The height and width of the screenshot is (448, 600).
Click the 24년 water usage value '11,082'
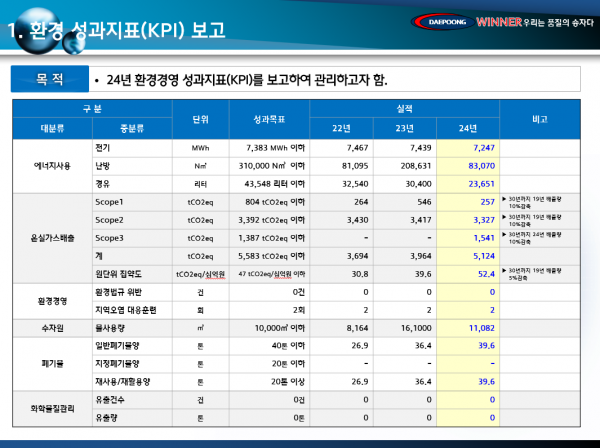(482, 328)
